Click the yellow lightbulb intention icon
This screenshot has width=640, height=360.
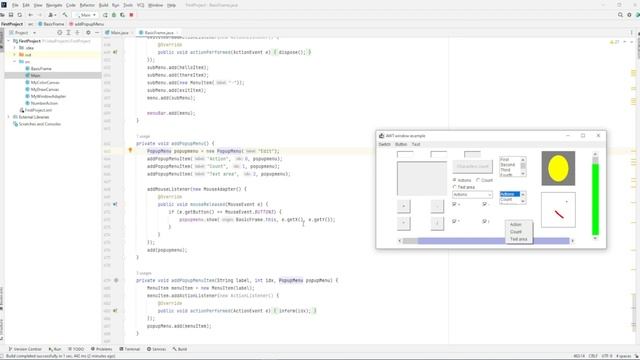coord(130,151)
